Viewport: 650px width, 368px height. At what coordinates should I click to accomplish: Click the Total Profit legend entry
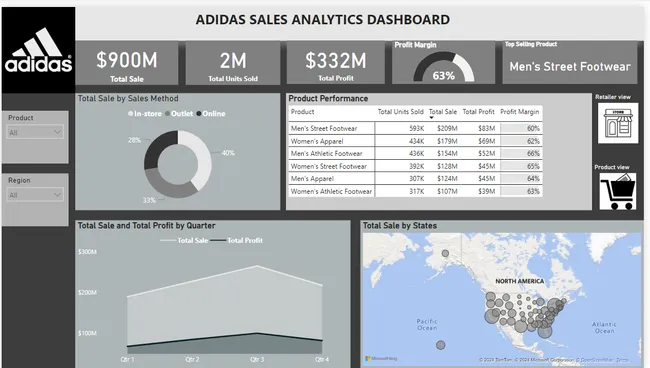[x=236, y=240]
